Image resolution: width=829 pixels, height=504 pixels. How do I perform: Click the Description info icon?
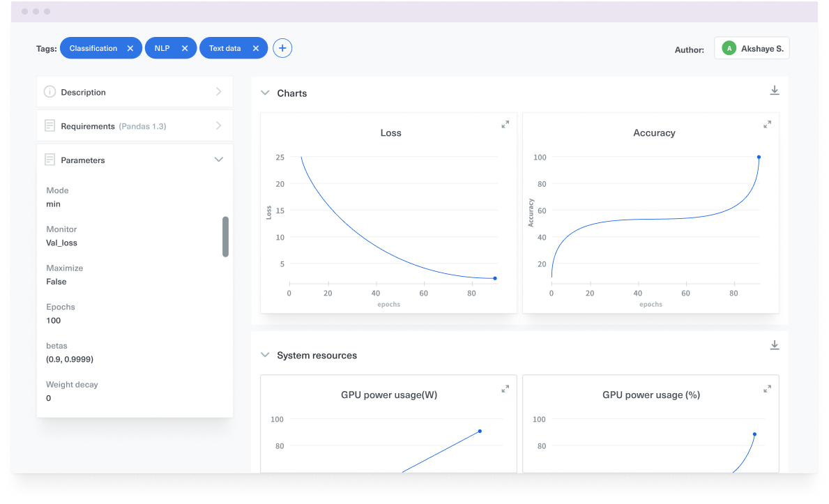click(49, 91)
